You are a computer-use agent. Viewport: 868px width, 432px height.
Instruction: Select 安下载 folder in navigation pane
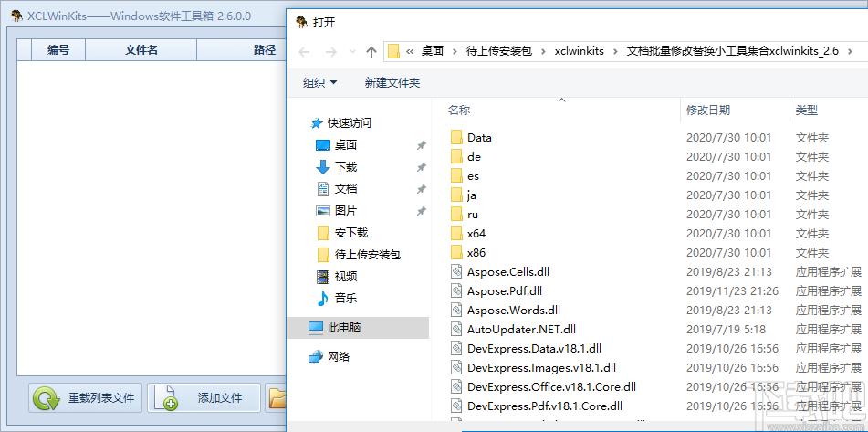click(351, 233)
